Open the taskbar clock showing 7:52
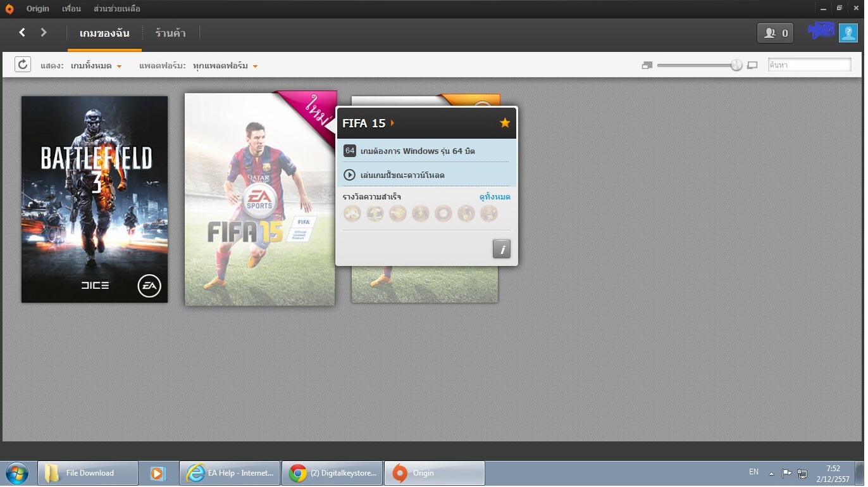Image resolution: width=868 pixels, height=487 pixels. 833,474
